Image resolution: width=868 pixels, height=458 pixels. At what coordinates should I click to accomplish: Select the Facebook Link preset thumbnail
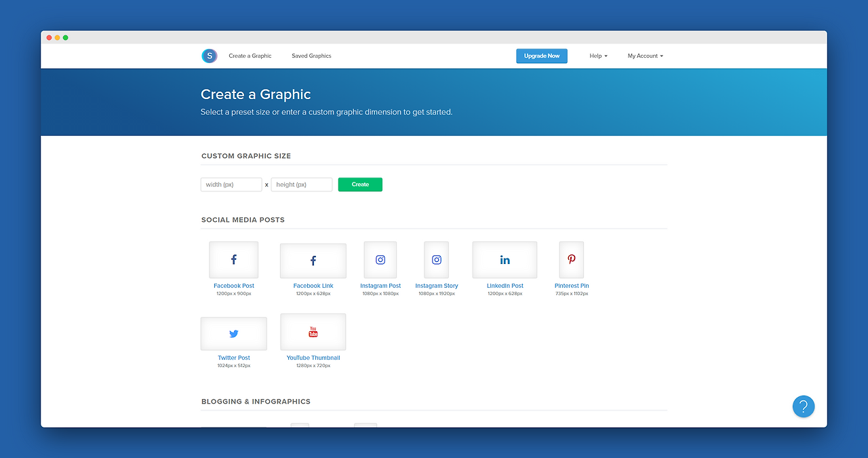tap(313, 261)
